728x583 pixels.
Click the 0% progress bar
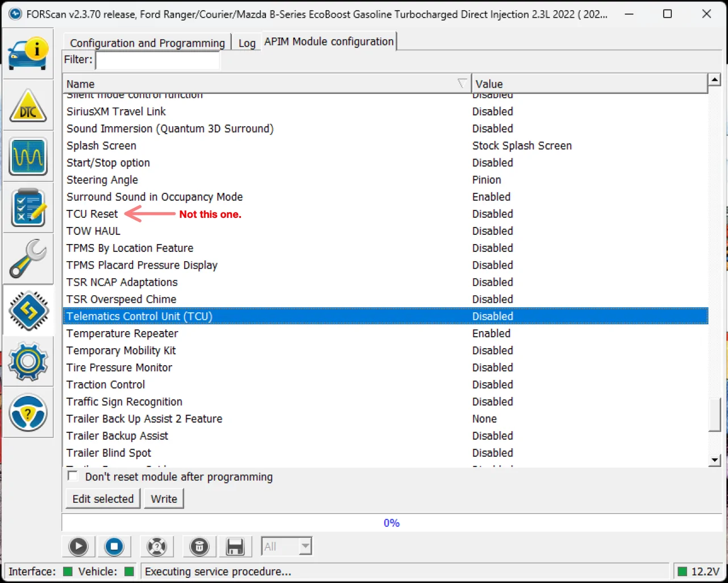click(x=392, y=523)
